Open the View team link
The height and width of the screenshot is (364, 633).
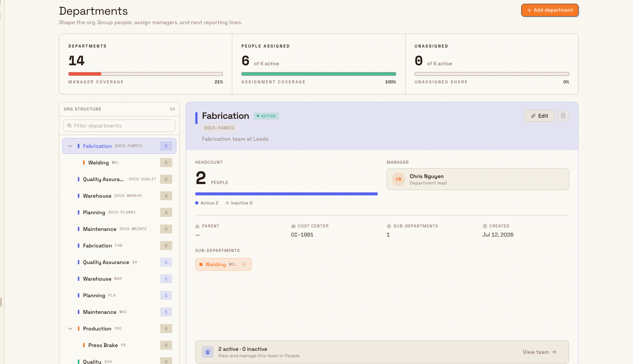click(x=540, y=352)
